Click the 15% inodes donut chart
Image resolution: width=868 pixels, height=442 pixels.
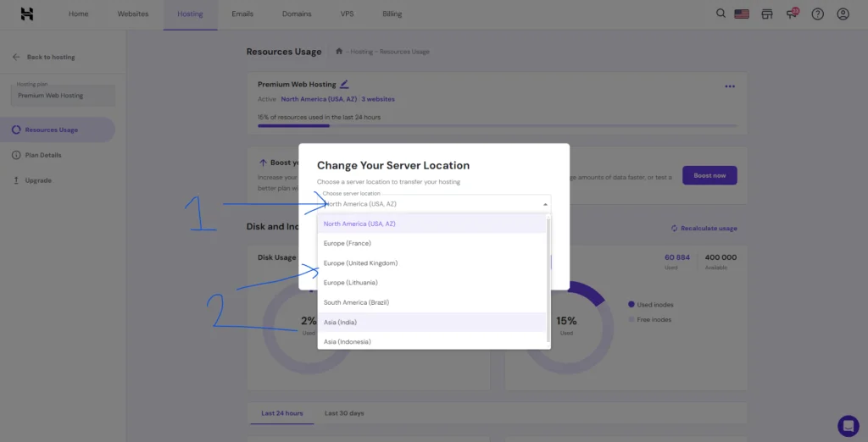click(x=567, y=326)
